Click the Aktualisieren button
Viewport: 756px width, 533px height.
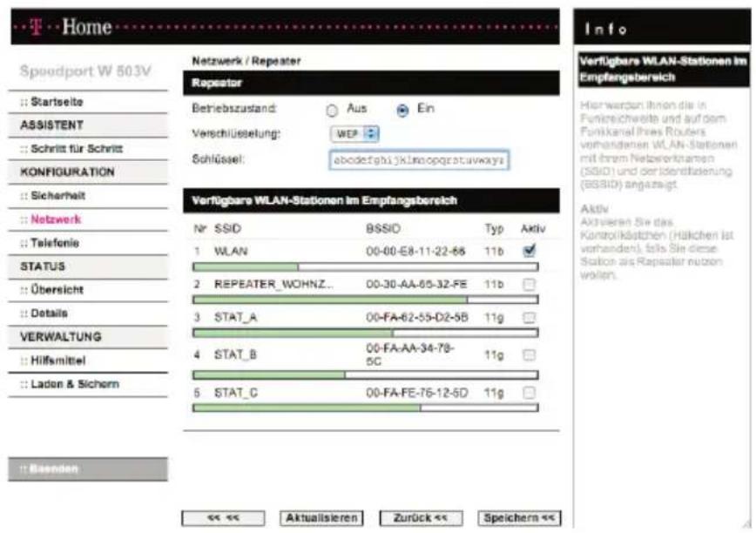321,518
